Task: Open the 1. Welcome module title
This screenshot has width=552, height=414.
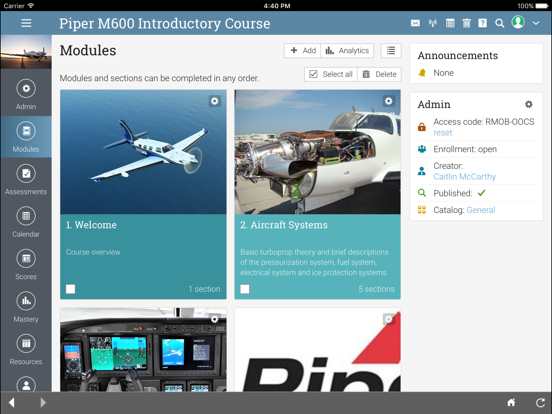Action: (x=91, y=225)
